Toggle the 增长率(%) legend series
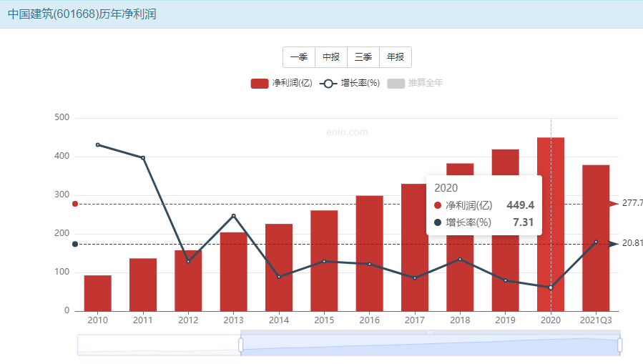Image resolution: width=643 pixels, height=364 pixels. coord(349,83)
